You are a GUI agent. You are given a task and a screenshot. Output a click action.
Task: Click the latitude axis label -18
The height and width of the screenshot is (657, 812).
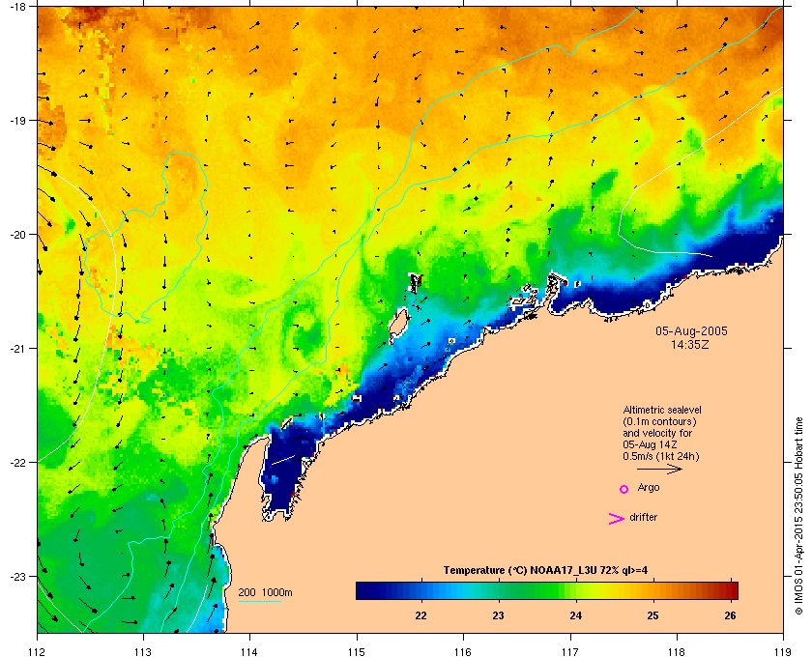coord(17,7)
